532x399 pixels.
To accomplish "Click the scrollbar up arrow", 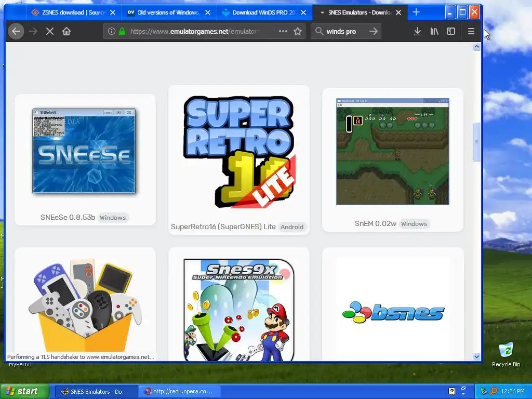I will pyautogui.click(x=476, y=46).
